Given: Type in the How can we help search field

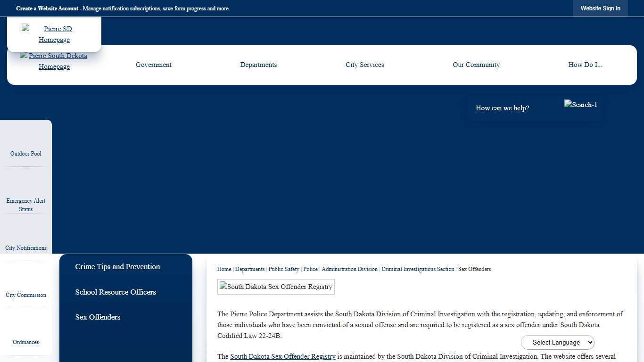Looking at the screenshot, I should tap(514, 108).
